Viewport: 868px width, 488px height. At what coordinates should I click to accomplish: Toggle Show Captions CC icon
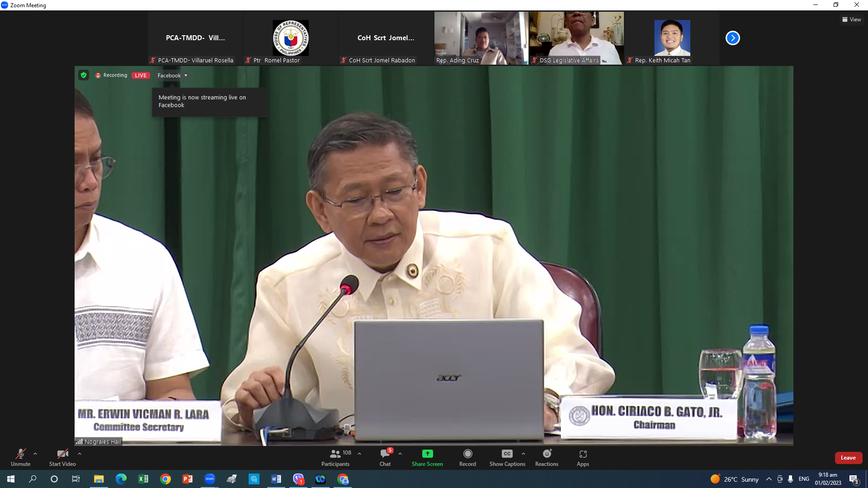pos(507,454)
